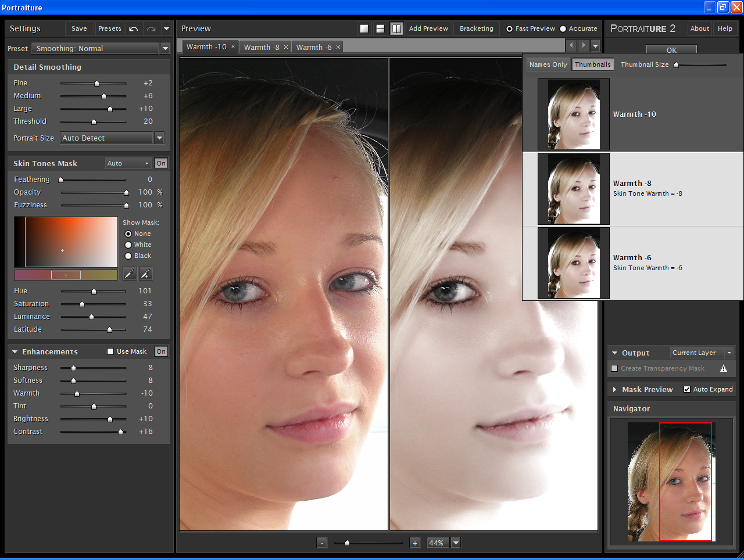The width and height of the screenshot is (744, 560).
Task: Set Show Mask to White
Action: [x=127, y=245]
